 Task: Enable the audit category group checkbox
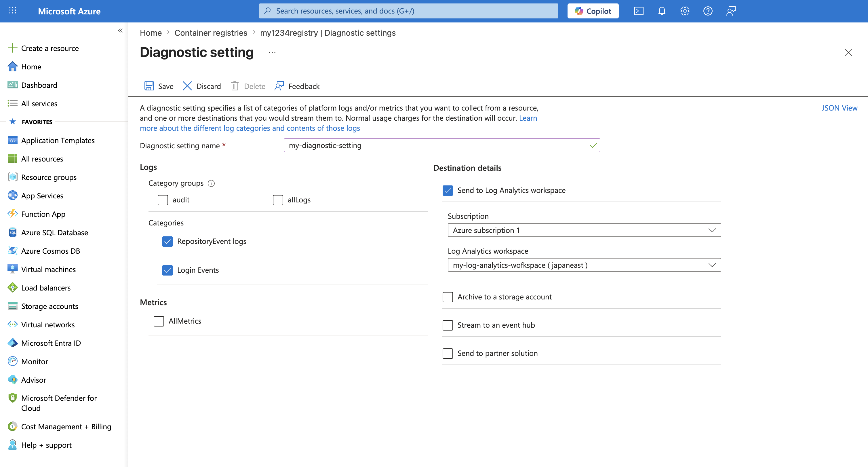click(163, 200)
